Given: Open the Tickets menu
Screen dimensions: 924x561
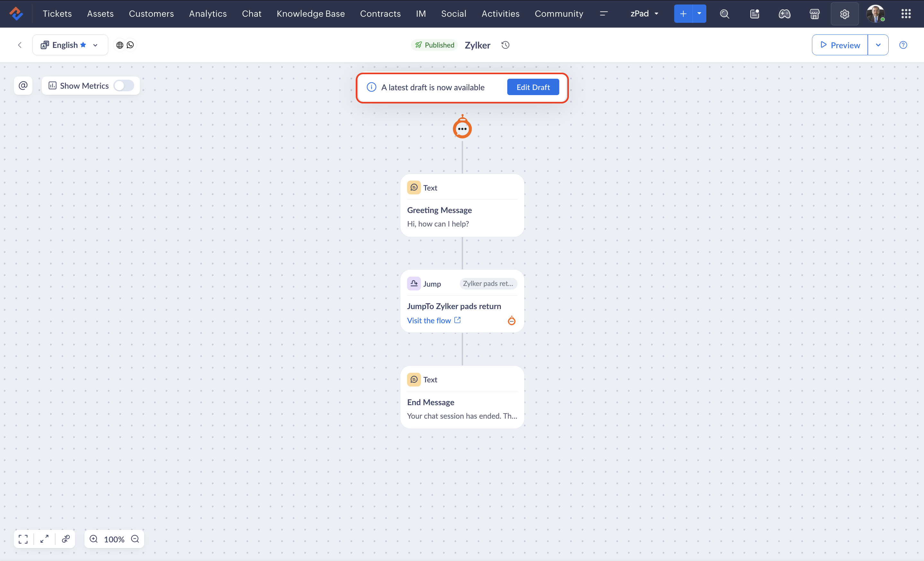Looking at the screenshot, I should (57, 14).
